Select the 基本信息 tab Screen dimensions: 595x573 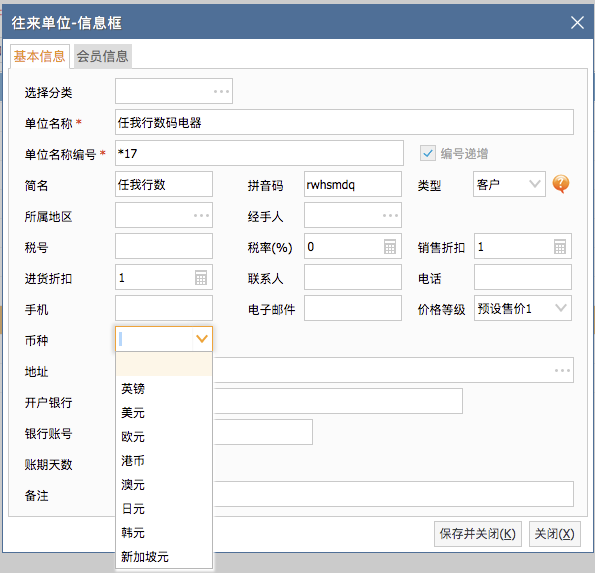click(x=39, y=56)
